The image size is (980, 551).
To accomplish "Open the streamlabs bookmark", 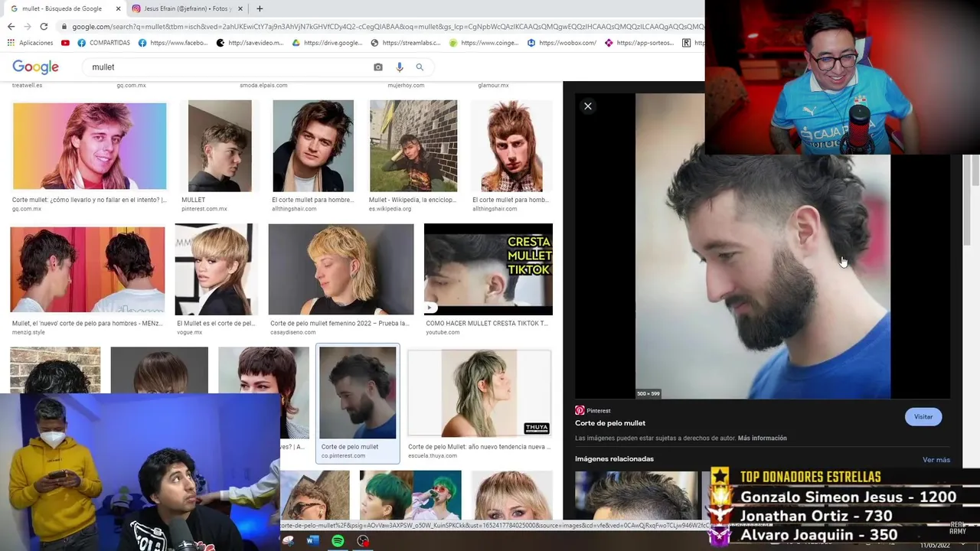I will click(406, 43).
